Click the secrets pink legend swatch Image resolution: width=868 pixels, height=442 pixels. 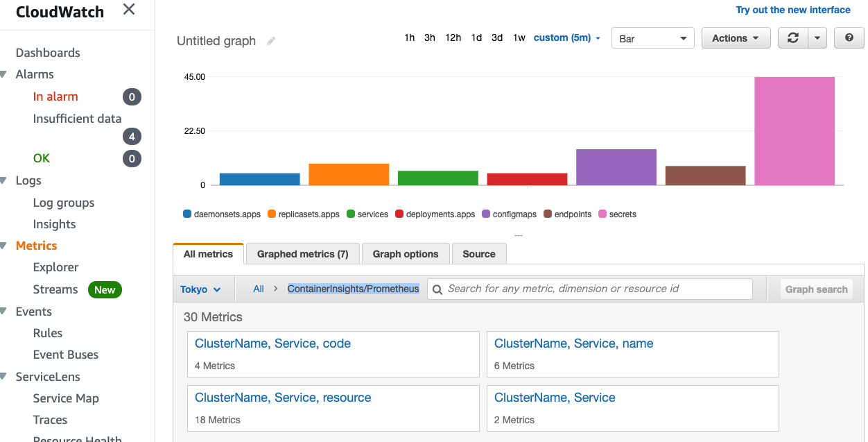click(602, 214)
